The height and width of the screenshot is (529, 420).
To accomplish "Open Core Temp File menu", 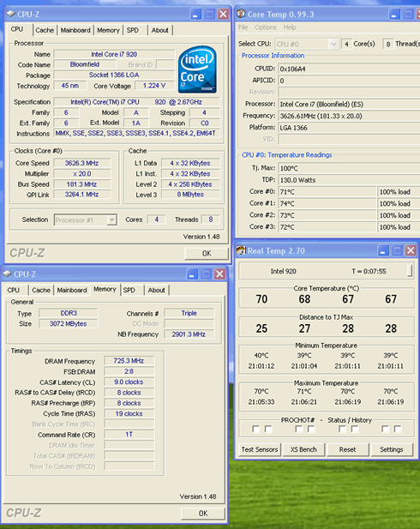I will coord(243,27).
